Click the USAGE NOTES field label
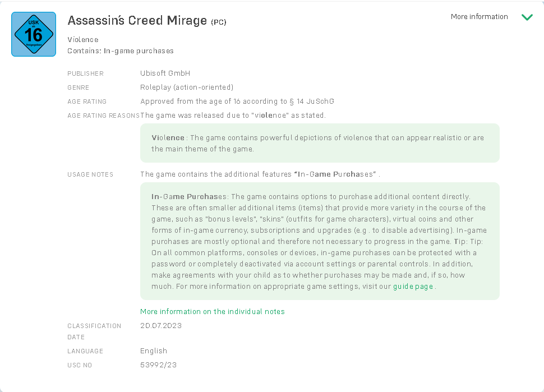This screenshot has width=544, height=392. click(x=90, y=174)
